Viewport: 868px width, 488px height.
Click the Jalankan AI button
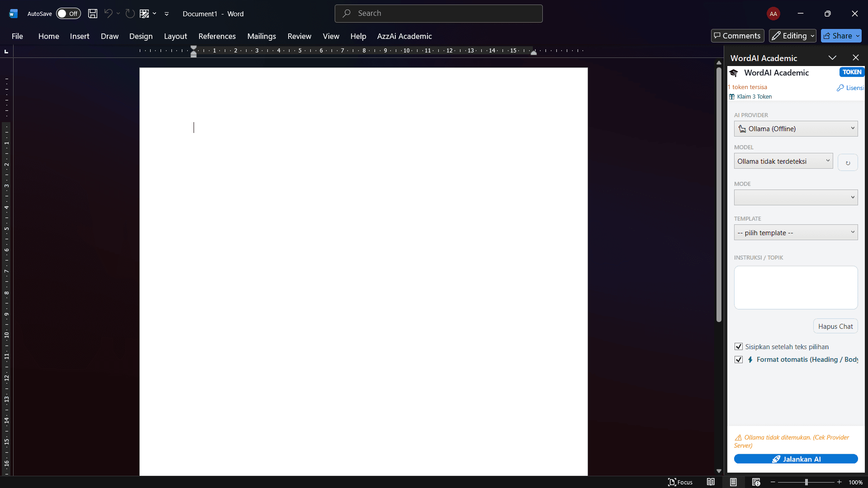(x=796, y=459)
